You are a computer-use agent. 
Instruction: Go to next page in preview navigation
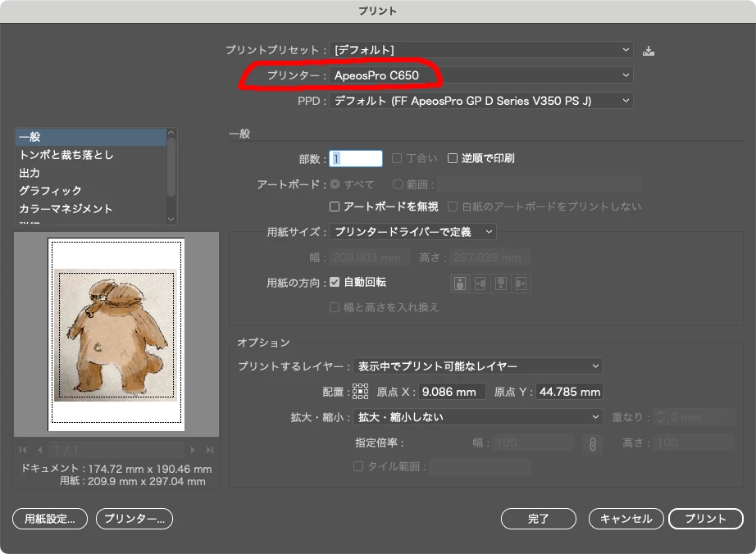tap(193, 450)
